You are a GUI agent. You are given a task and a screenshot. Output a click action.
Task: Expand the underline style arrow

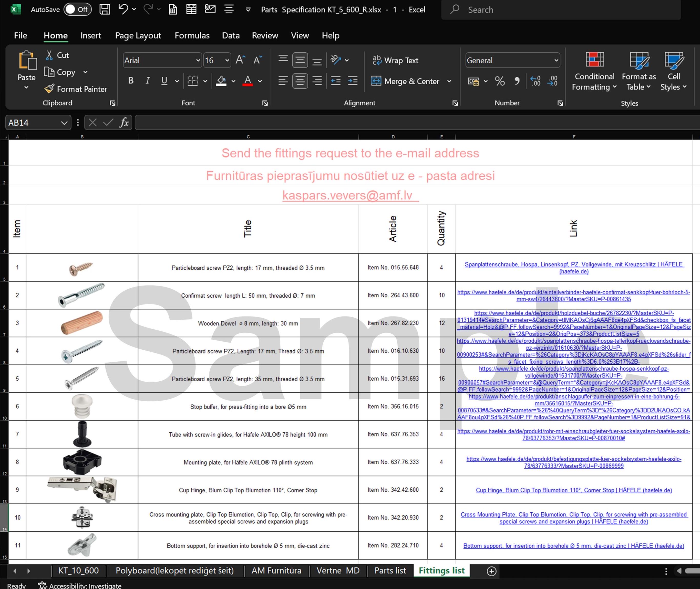pos(177,81)
